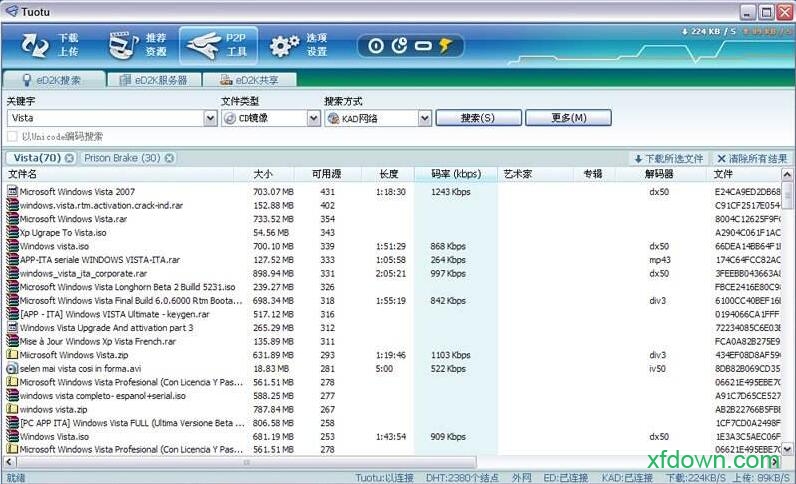Image resolution: width=796 pixels, height=484 pixels.
Task: Toggle the 以Unicode编码搜索 checkbox
Action: tap(12, 136)
